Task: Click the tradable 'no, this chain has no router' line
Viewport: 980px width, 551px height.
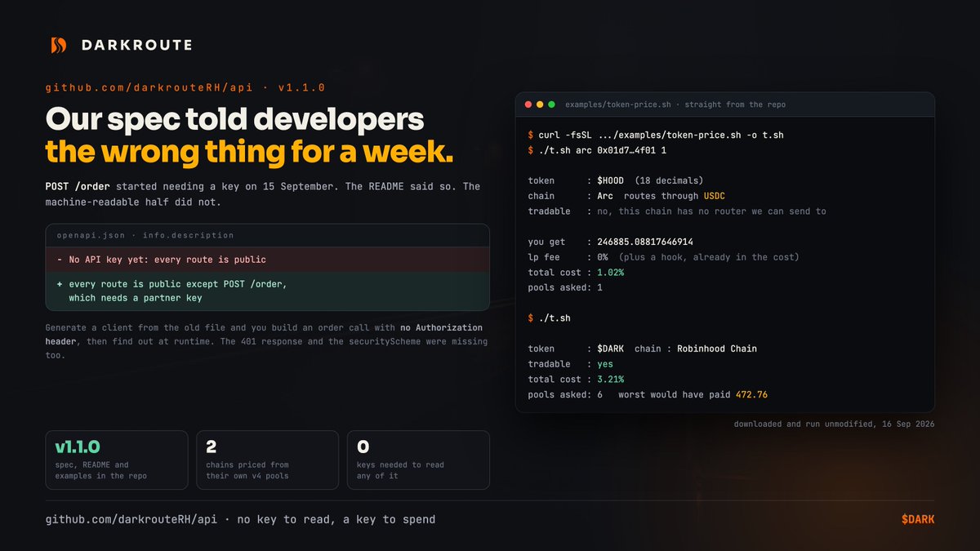Action: pyautogui.click(x=711, y=211)
